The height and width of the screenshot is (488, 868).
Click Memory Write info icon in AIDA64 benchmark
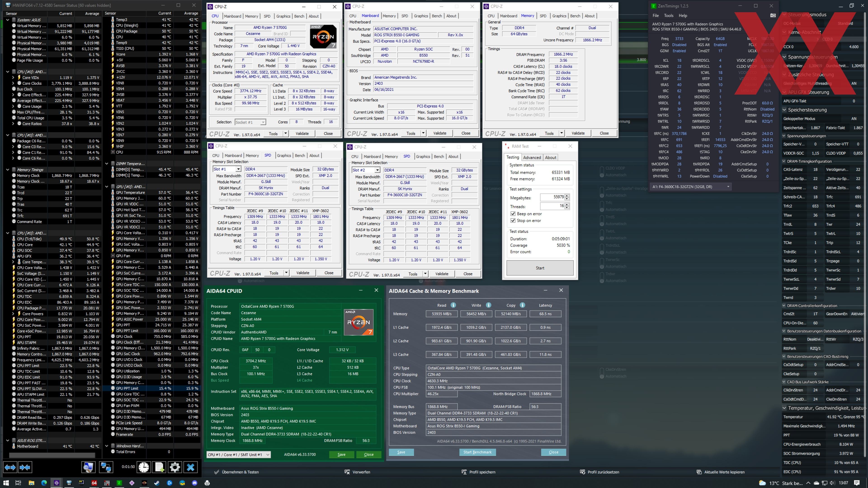pos(488,305)
